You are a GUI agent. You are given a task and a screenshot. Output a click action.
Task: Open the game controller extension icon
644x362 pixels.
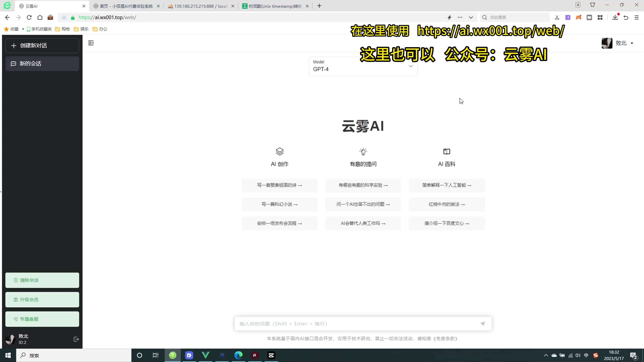click(578, 17)
